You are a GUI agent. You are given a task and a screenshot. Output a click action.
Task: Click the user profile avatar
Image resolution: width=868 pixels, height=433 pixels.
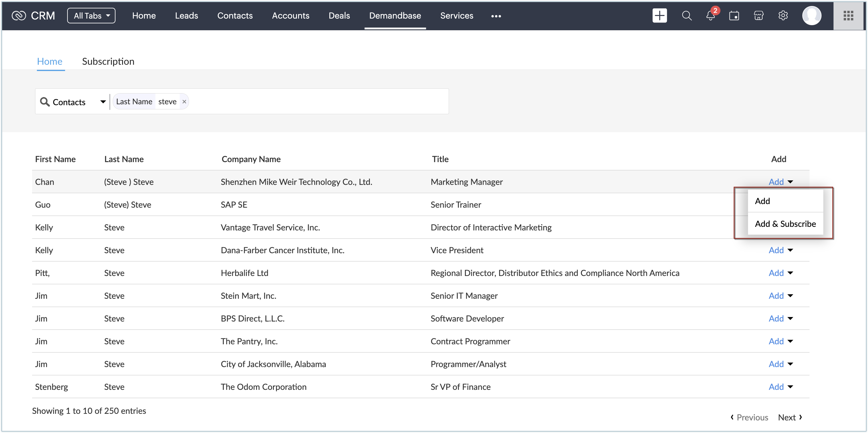811,16
